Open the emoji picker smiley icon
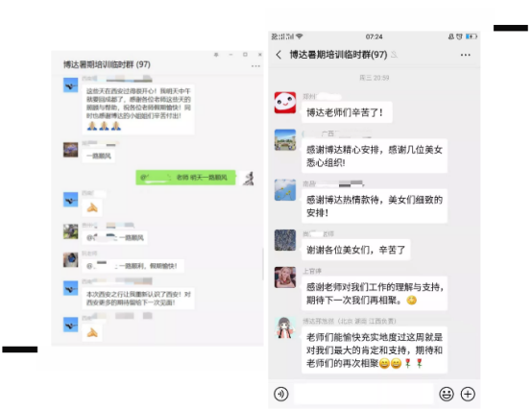532x411 pixels. [x=447, y=394]
